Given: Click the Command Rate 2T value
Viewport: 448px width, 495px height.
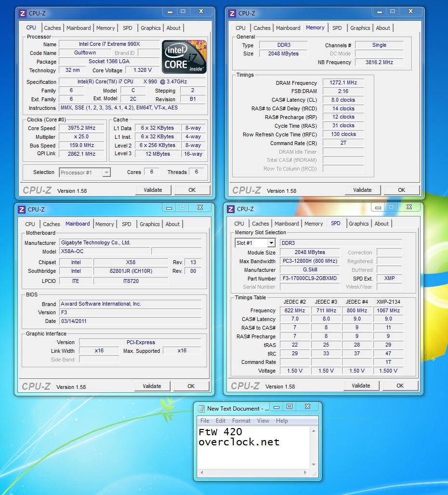Looking at the screenshot, I should pyautogui.click(x=343, y=143).
